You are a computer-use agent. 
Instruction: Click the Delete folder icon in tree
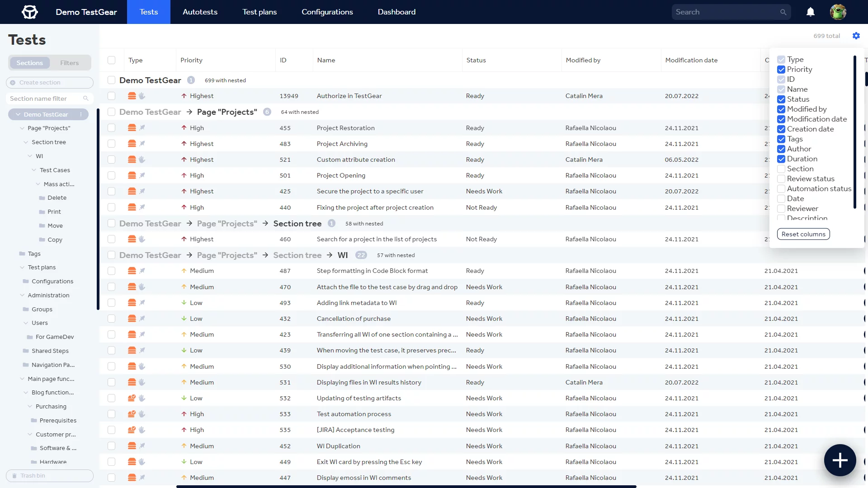click(x=42, y=198)
